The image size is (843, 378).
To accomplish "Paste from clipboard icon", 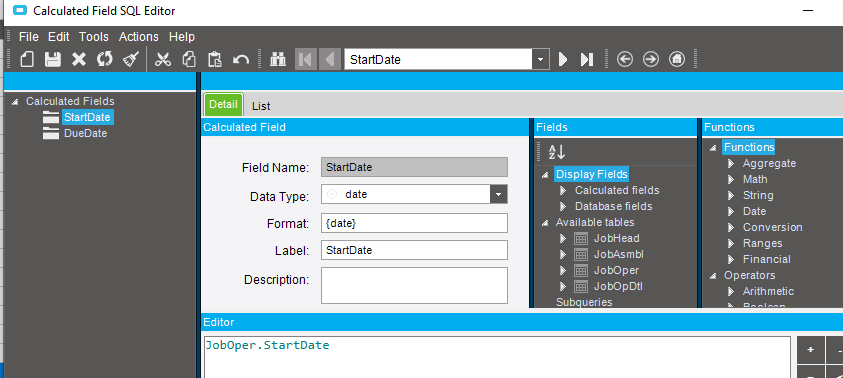I will 215,59.
